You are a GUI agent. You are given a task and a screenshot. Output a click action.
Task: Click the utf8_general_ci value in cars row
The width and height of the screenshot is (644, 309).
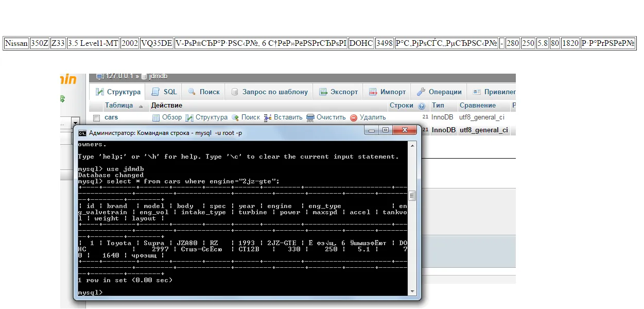point(482,117)
